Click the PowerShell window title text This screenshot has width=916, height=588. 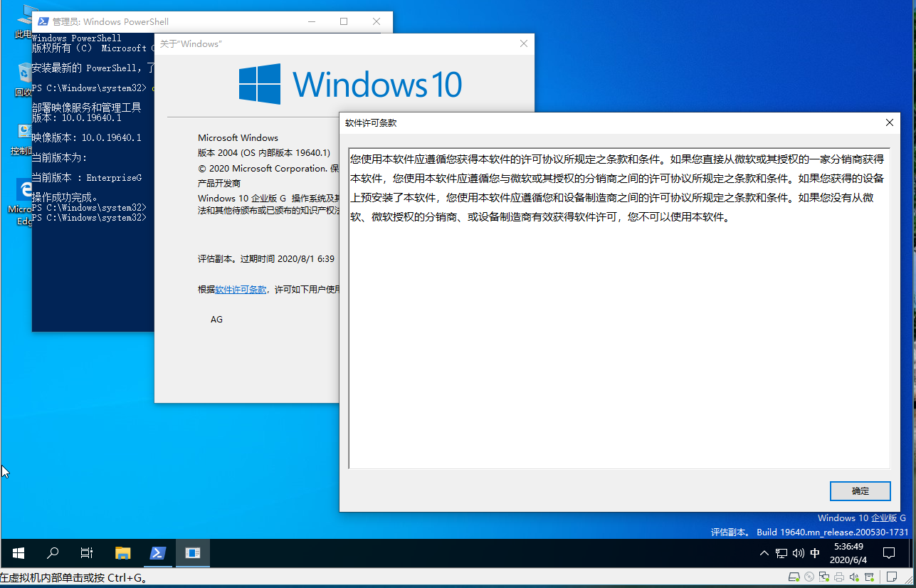coord(110,21)
